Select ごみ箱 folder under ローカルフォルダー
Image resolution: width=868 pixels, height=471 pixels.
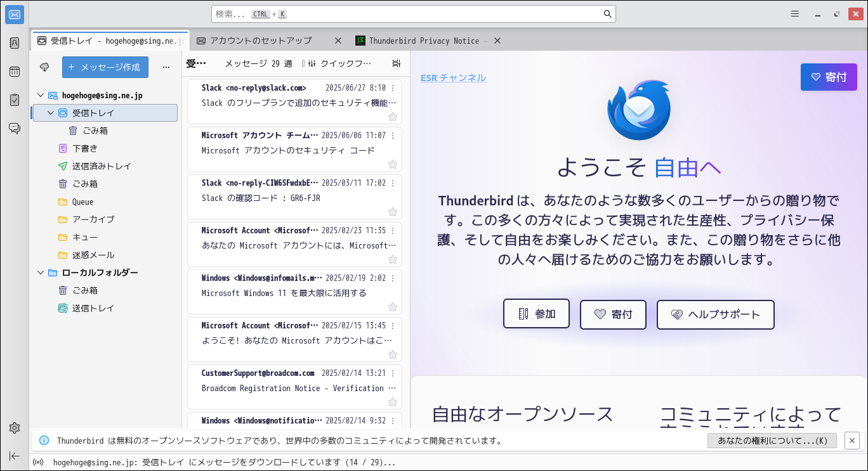coord(104,290)
